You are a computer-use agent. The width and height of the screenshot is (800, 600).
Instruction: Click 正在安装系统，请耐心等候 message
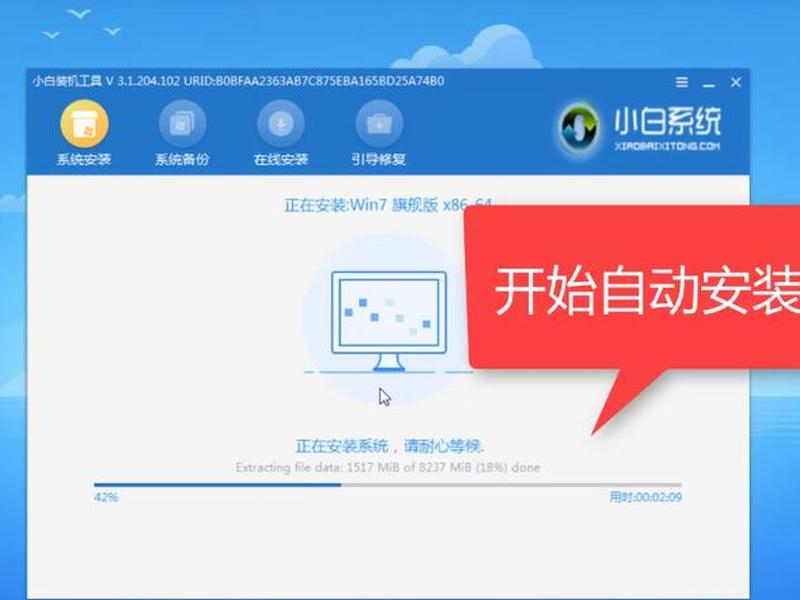[x=390, y=446]
